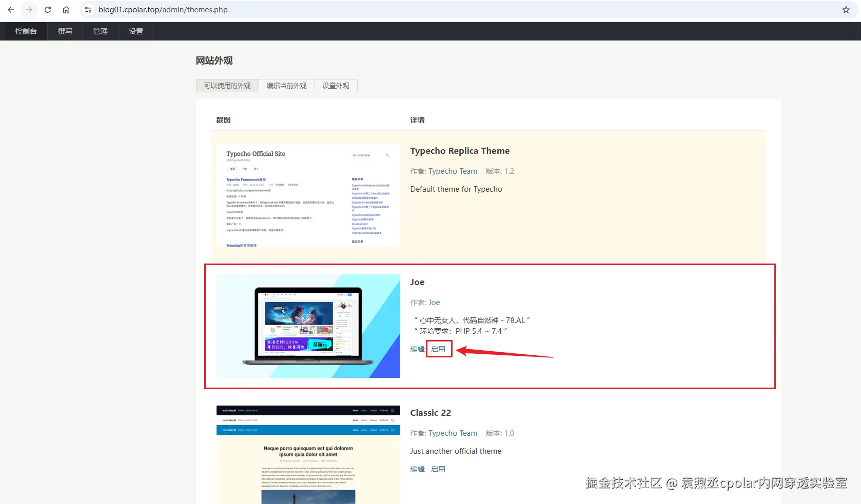Select the Typecho Replica Theme title
The image size is (861, 504).
[460, 151]
